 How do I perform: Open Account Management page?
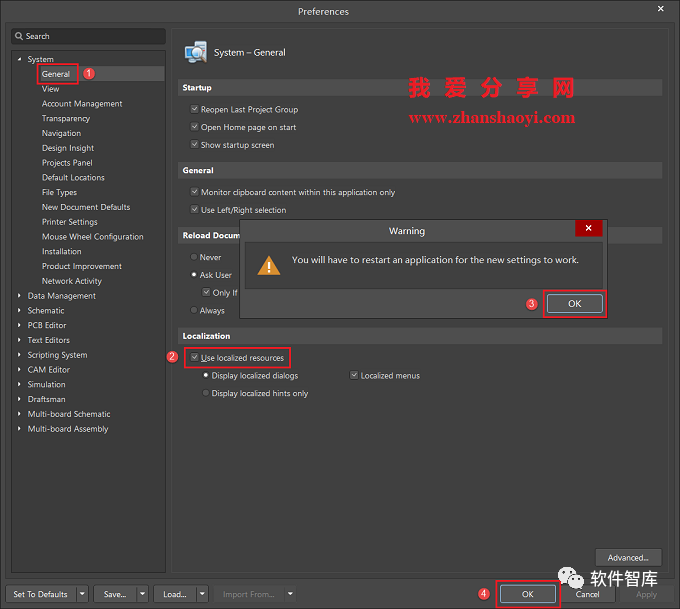(x=82, y=104)
